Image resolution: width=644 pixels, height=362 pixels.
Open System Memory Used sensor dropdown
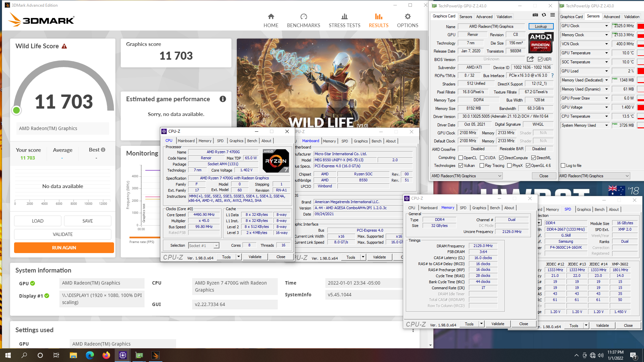pos(606,125)
